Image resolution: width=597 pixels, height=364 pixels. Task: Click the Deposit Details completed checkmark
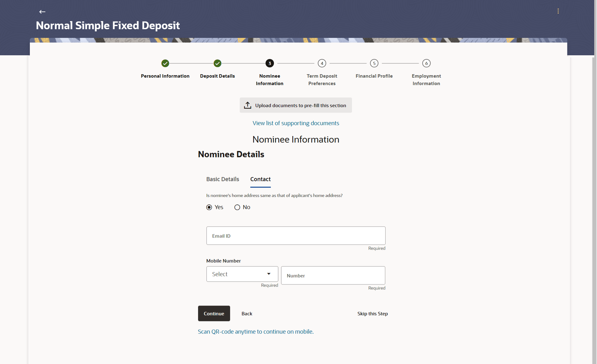pyautogui.click(x=217, y=63)
